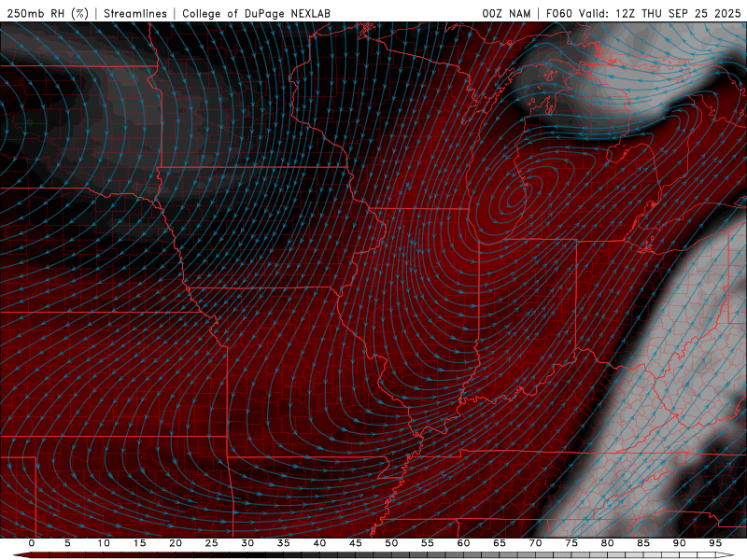Click the colorbar label '90'
747x560 pixels.
(x=679, y=543)
